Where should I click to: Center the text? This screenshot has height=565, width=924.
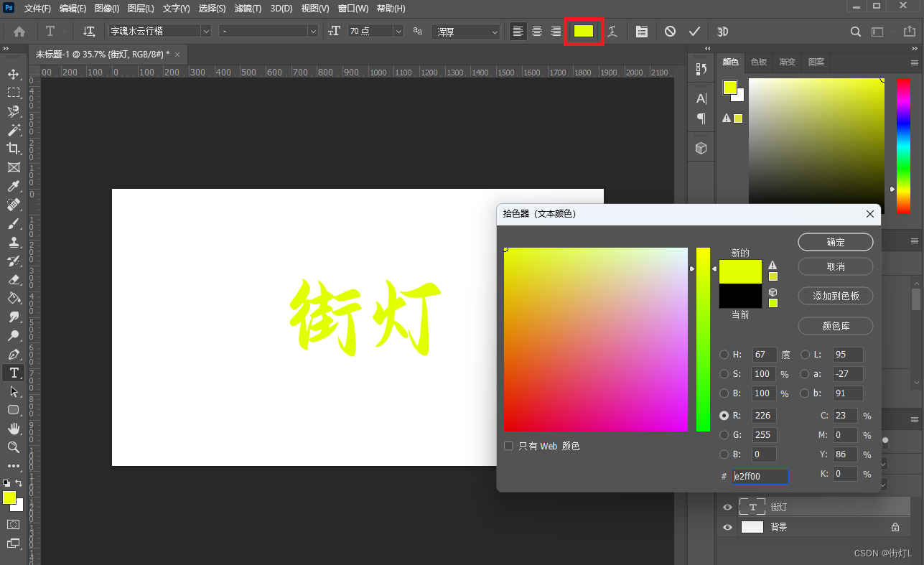(536, 32)
